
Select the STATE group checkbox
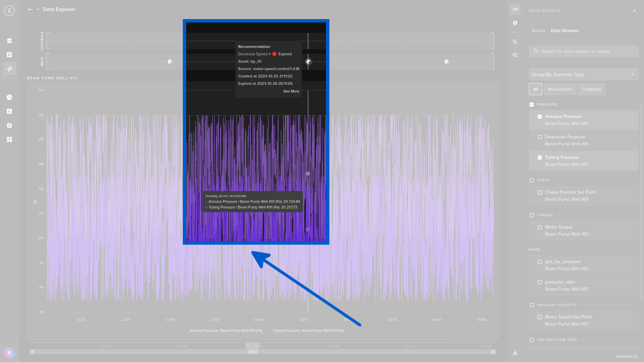pos(532,180)
